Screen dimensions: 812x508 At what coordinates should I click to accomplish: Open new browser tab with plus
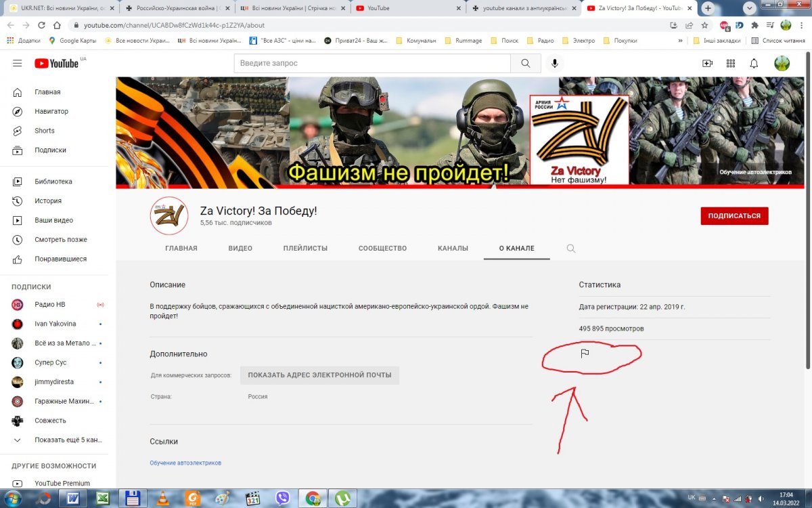[708, 8]
